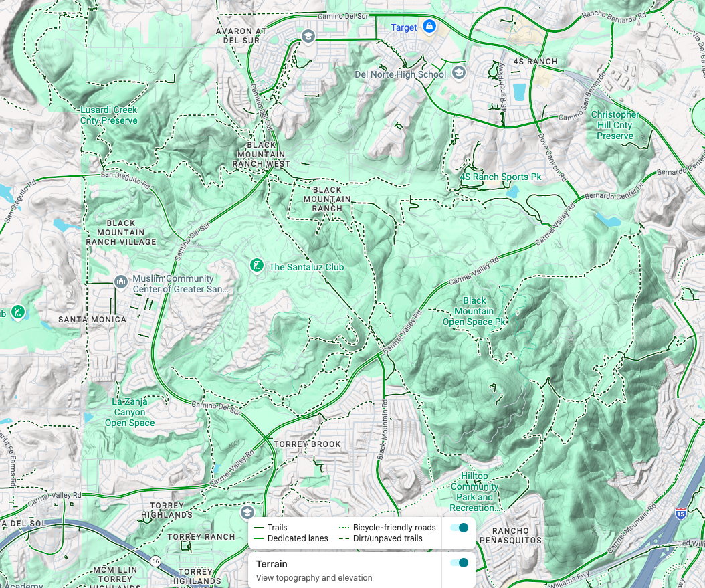
Task: Click the Muslim Community Center pin icon
Action: point(120,282)
